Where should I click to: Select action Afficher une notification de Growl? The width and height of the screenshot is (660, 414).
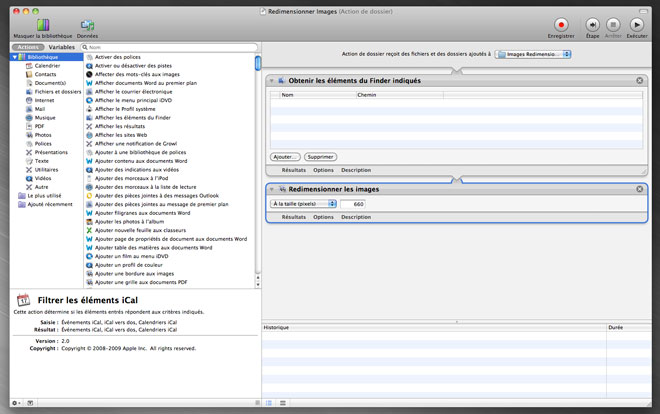pos(136,143)
